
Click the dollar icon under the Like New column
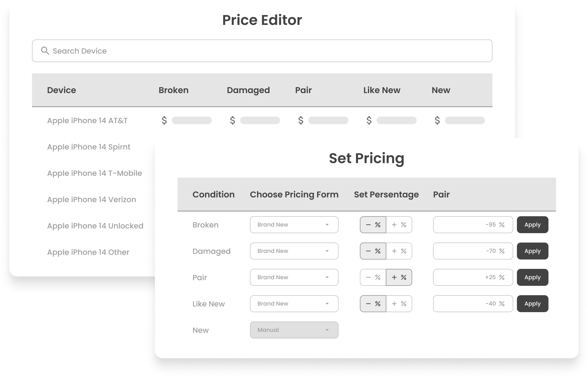369,120
